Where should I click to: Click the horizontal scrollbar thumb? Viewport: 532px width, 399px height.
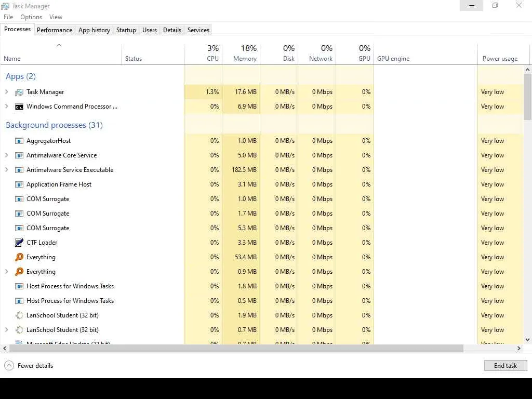coord(236,349)
